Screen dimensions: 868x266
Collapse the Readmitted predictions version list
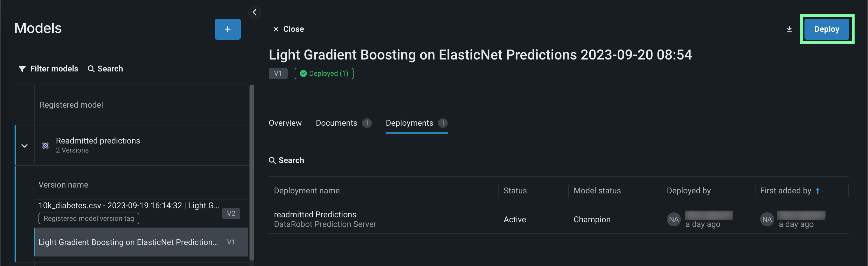click(x=24, y=146)
